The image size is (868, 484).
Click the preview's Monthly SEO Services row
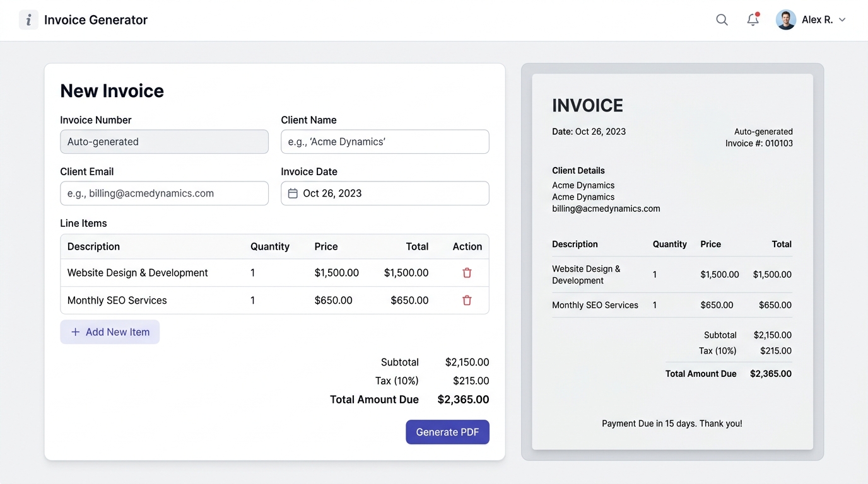tap(672, 305)
